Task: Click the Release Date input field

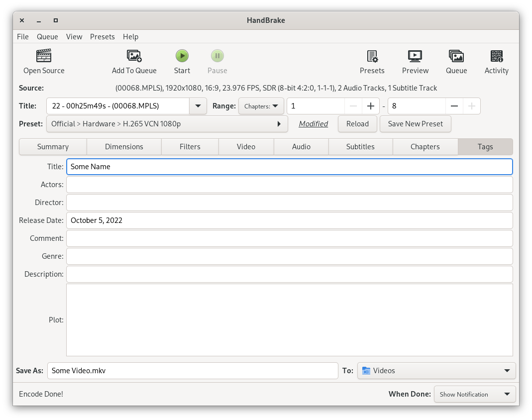Action: click(x=289, y=220)
